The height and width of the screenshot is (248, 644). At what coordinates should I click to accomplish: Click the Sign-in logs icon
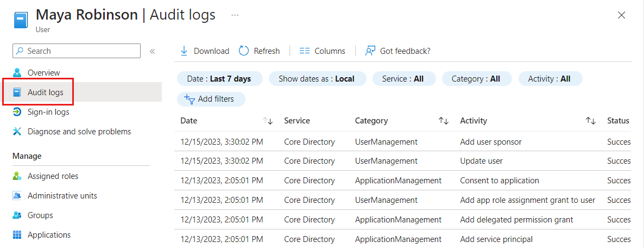pyautogui.click(x=18, y=112)
